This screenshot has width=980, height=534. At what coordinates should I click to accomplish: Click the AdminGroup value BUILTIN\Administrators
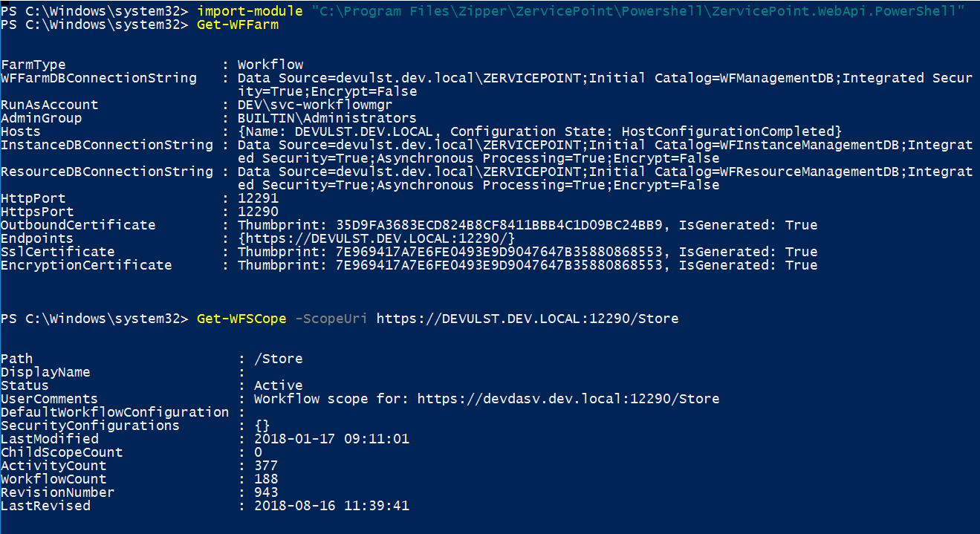click(327, 118)
